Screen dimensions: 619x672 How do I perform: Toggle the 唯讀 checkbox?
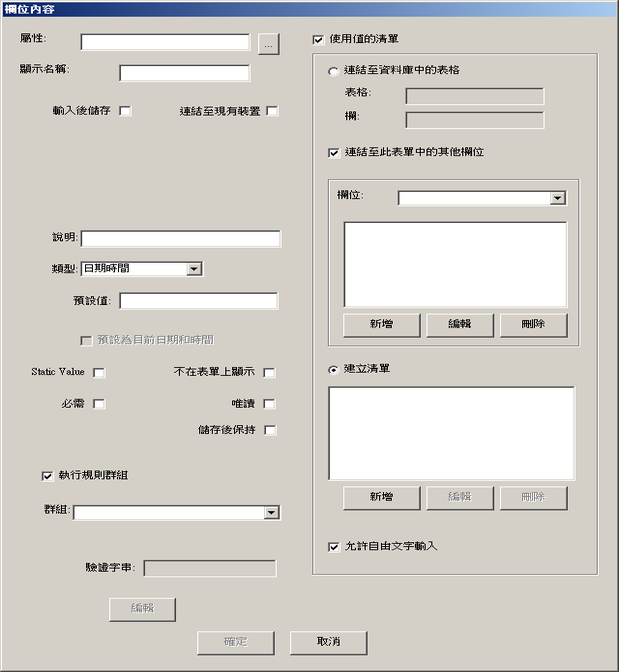[x=270, y=404]
